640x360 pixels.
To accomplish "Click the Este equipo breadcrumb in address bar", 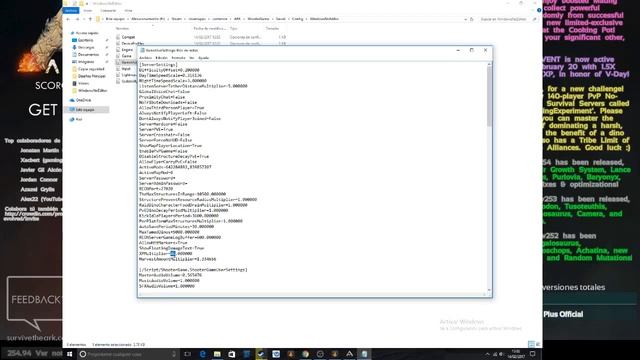I will click(115, 19).
